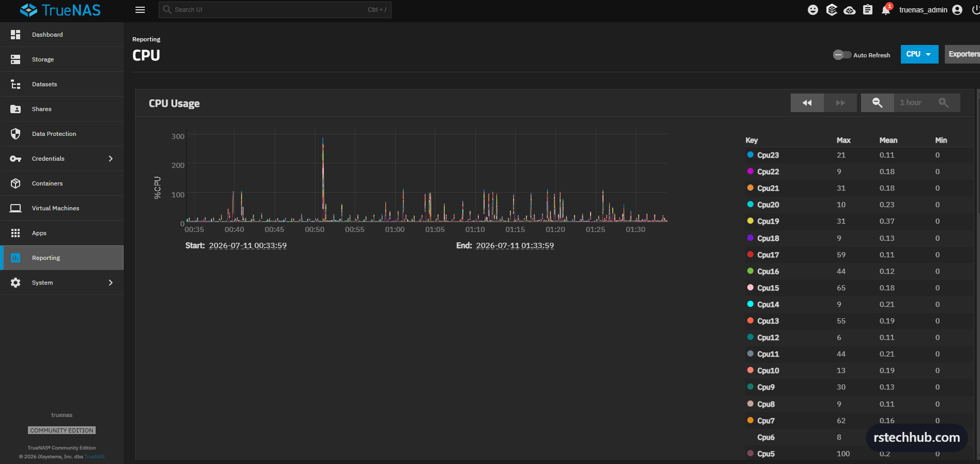Click the Reporting breadcrumb link

click(x=146, y=39)
